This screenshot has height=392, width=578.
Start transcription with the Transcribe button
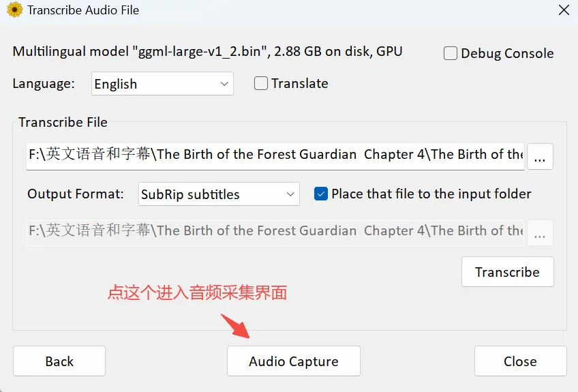click(507, 272)
